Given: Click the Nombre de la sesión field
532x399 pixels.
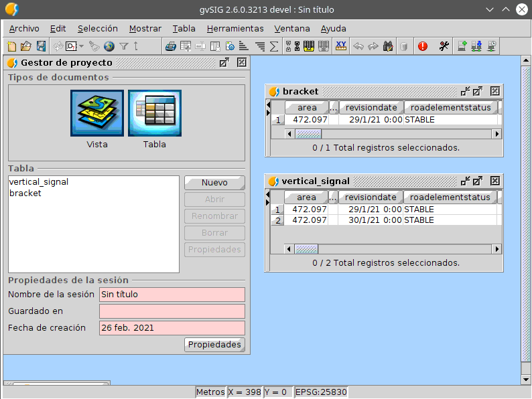Looking at the screenshot, I should tap(172, 295).
